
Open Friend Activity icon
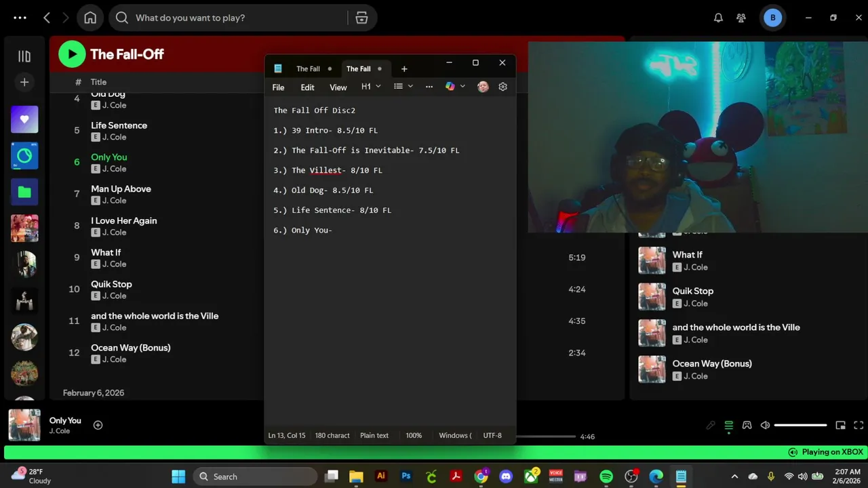[x=742, y=18]
